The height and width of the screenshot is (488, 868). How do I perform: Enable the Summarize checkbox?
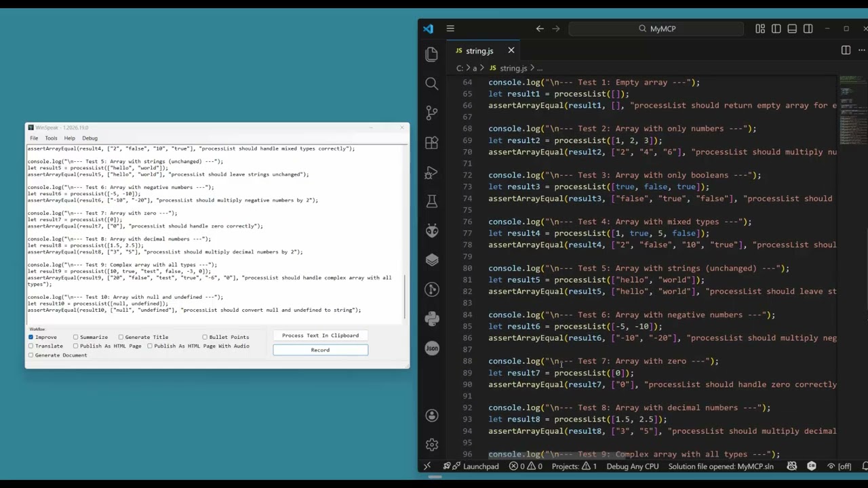pos(76,337)
